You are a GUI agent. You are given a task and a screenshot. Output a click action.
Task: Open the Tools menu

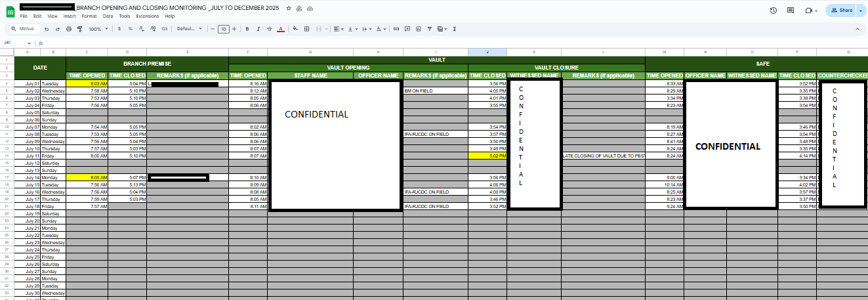click(x=125, y=16)
